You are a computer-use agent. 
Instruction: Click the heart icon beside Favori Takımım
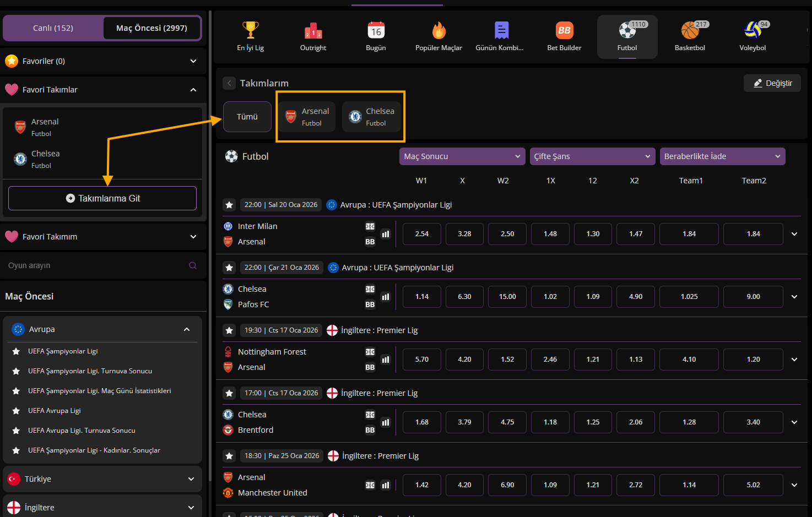12,237
